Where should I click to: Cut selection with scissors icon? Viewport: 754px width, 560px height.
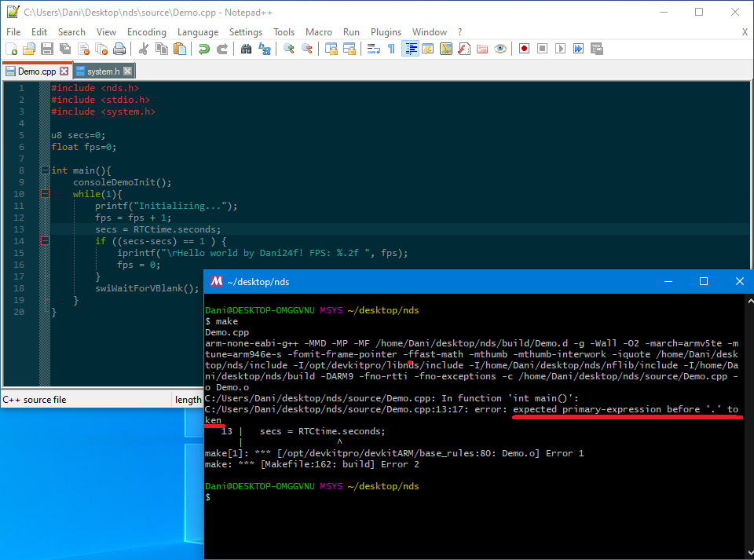143,49
